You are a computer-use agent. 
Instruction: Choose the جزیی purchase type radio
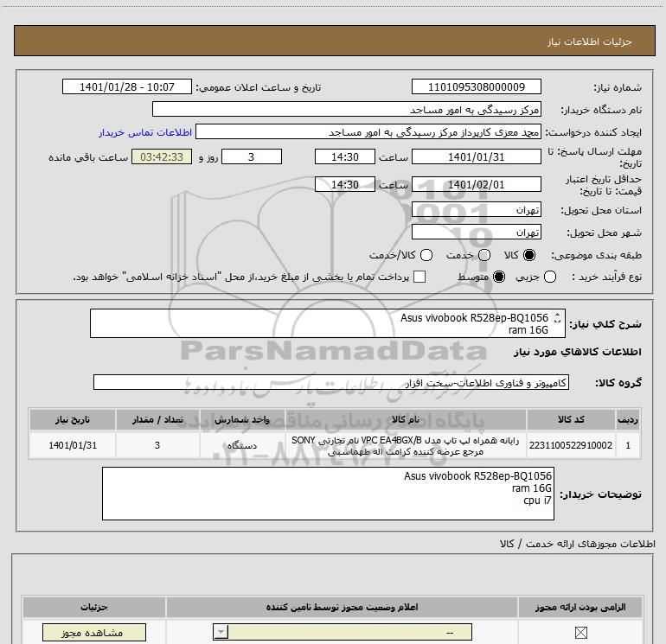549,277
